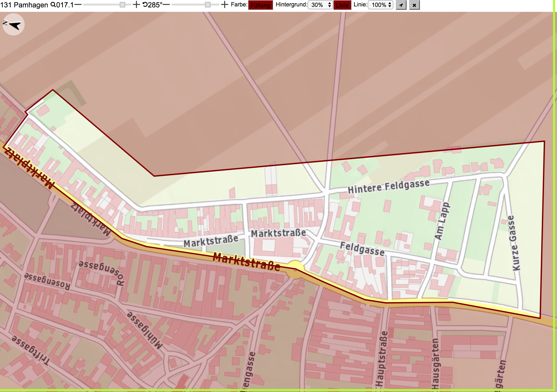Viewport: 557px width, 392px height.
Task: Click the rotate reset icon beside 285°
Action: click(x=145, y=4)
